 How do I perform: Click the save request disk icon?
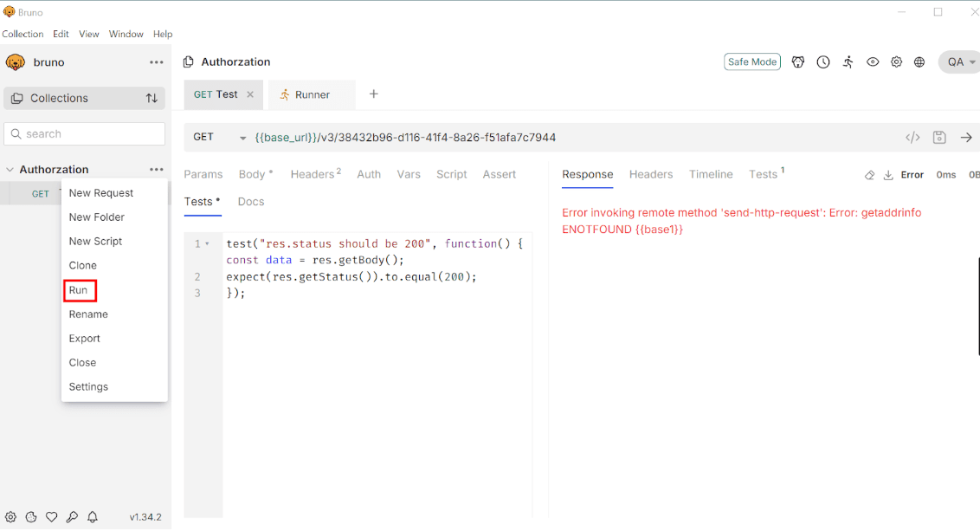(x=939, y=138)
